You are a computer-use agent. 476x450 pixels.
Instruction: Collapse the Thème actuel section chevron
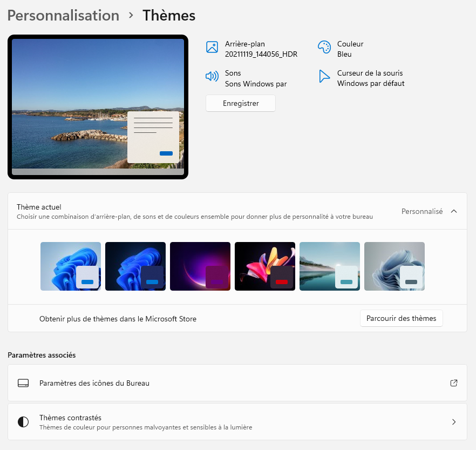pos(454,211)
